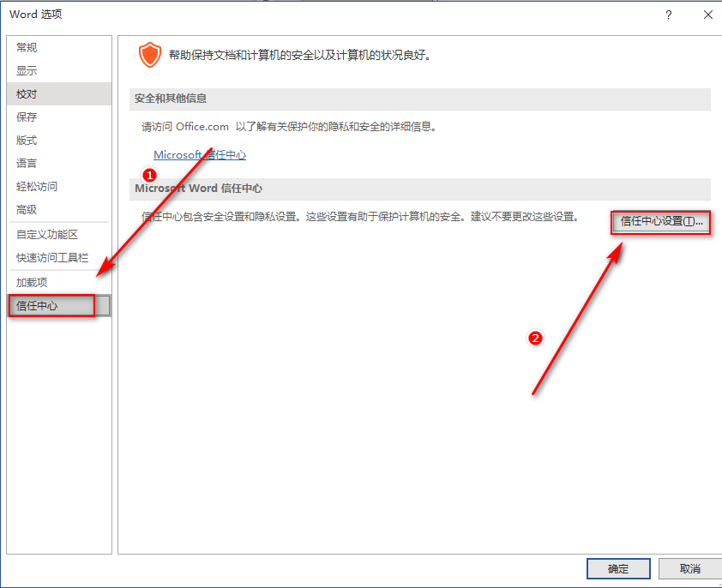Click the Microsoft Word 信任中心 section header
The width and height of the screenshot is (722, 588).
click(x=420, y=189)
